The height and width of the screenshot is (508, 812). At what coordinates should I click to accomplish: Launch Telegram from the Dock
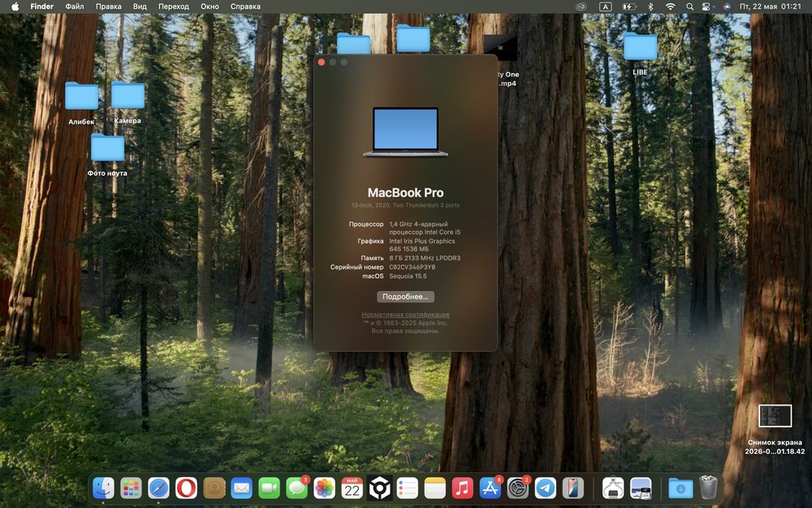546,488
